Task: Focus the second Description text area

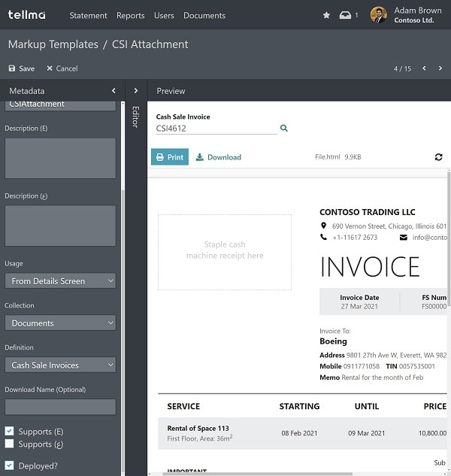Action: coord(60,226)
